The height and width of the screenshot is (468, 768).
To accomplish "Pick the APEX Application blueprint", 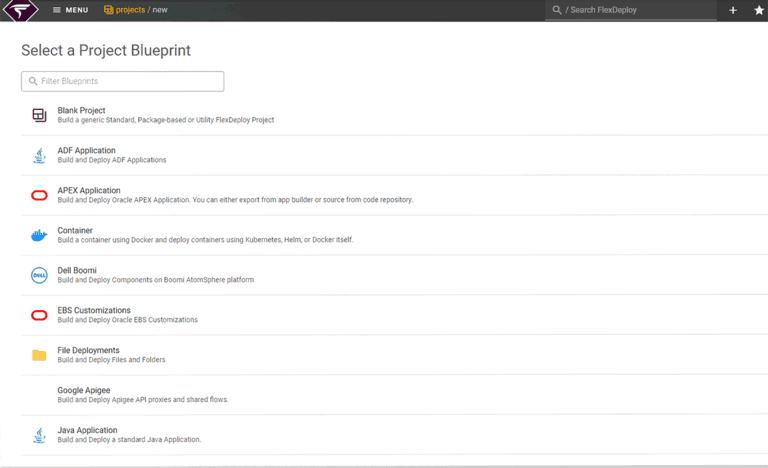I will click(394, 195).
